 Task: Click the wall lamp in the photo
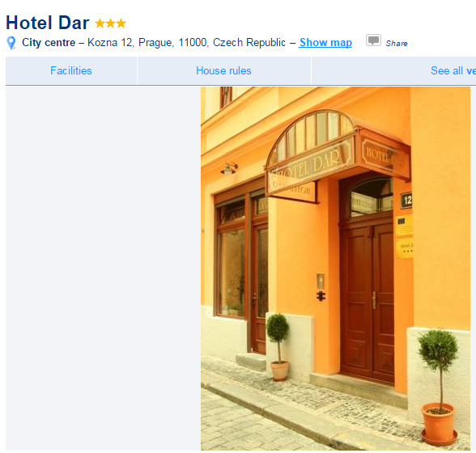click(x=229, y=169)
